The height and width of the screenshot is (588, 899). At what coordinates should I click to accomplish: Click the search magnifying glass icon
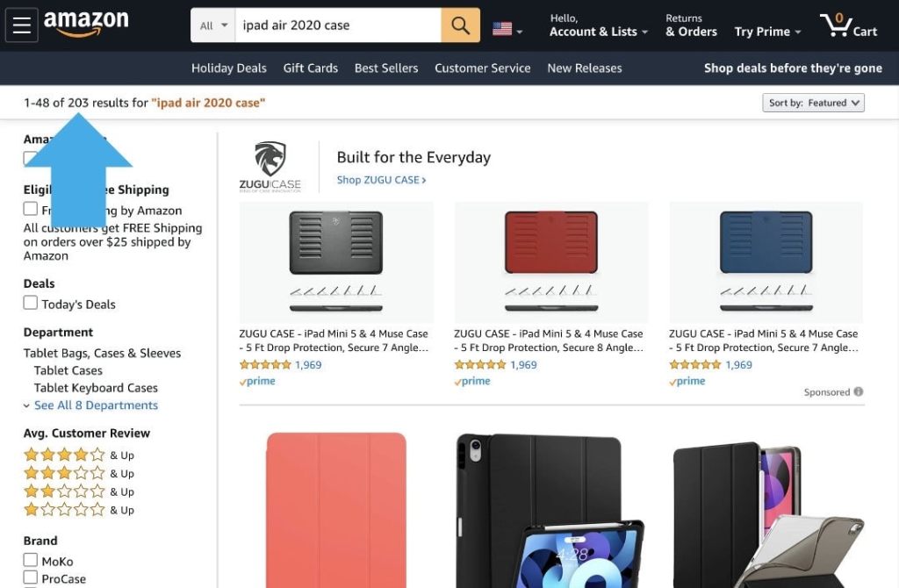point(460,25)
